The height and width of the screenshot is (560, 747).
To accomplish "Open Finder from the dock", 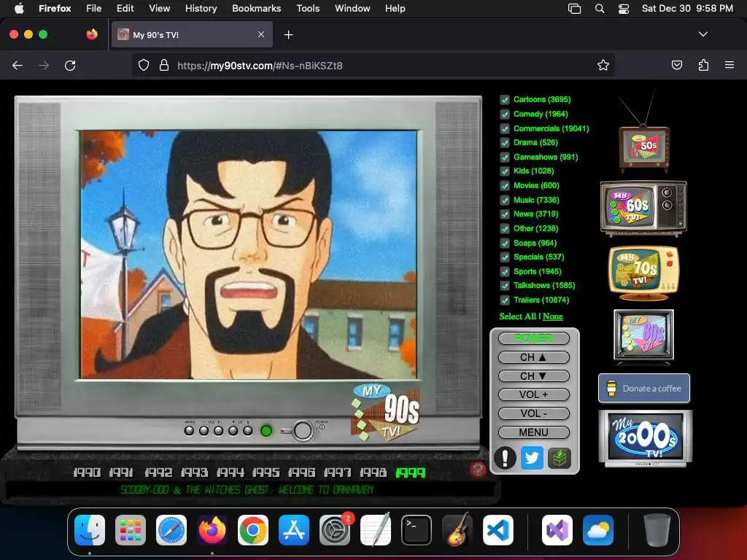I will [x=90, y=530].
